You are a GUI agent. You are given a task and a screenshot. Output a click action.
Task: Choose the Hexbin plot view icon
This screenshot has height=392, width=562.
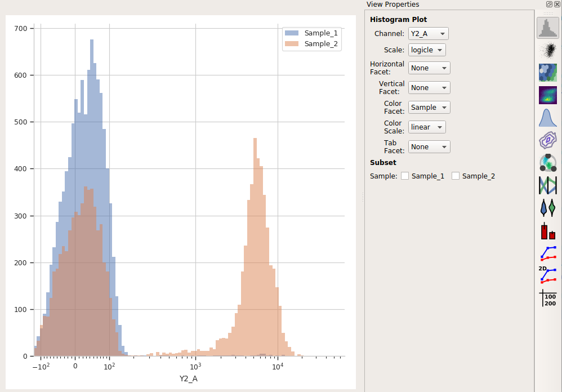tap(548, 73)
